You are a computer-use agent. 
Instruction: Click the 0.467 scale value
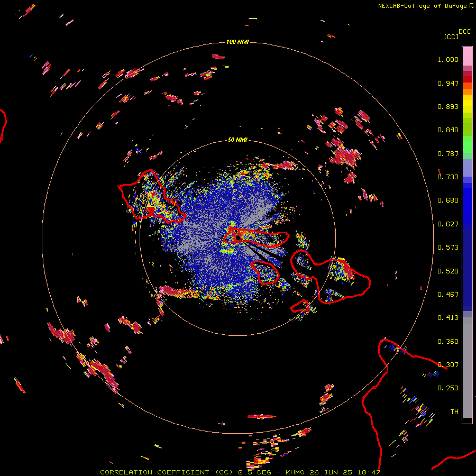point(448,295)
